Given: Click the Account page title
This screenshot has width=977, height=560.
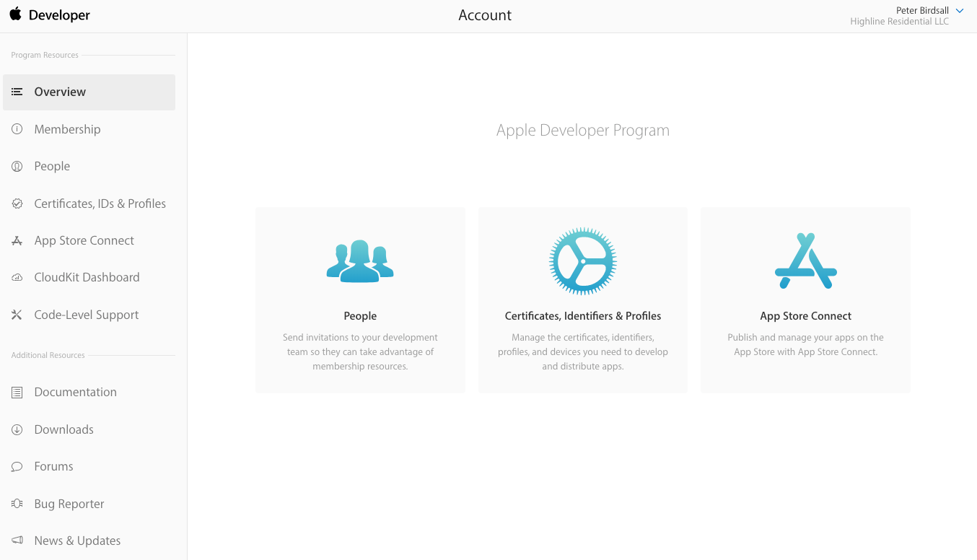Looking at the screenshot, I should (x=485, y=15).
